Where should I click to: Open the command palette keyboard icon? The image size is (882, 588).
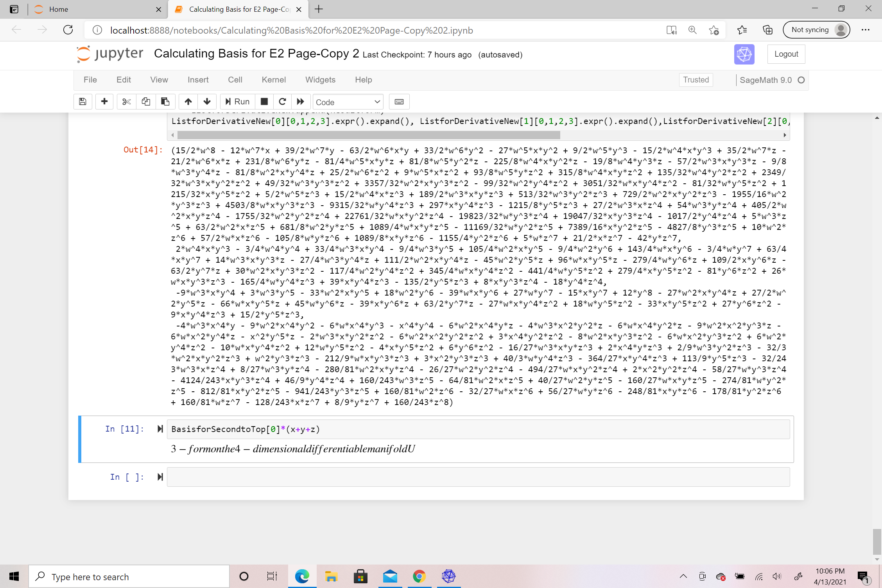(399, 102)
